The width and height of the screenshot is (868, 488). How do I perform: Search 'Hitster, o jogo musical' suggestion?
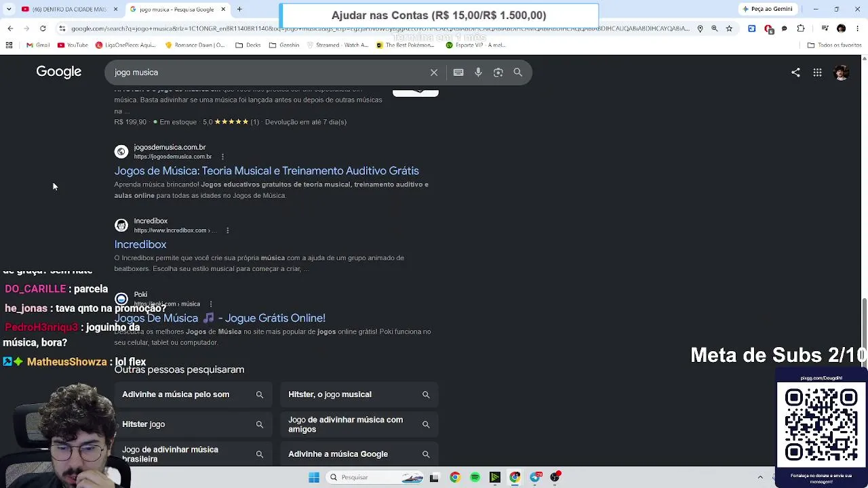359,394
